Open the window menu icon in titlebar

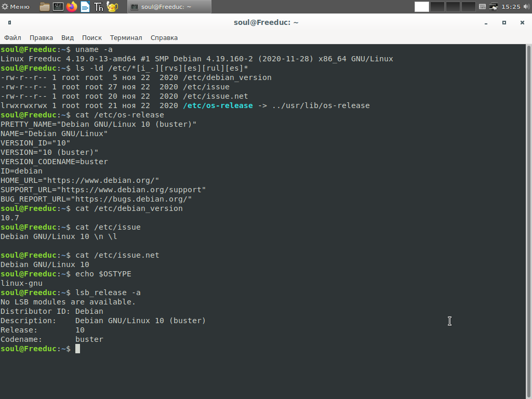pyautogui.click(x=9, y=22)
